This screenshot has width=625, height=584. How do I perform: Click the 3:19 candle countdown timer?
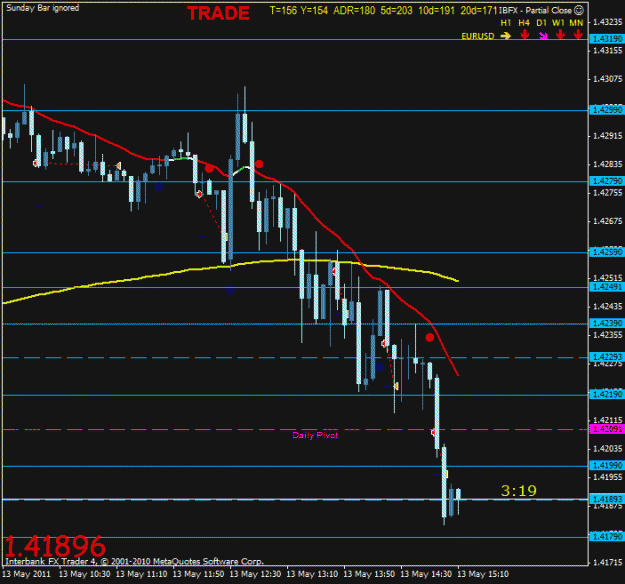click(519, 491)
